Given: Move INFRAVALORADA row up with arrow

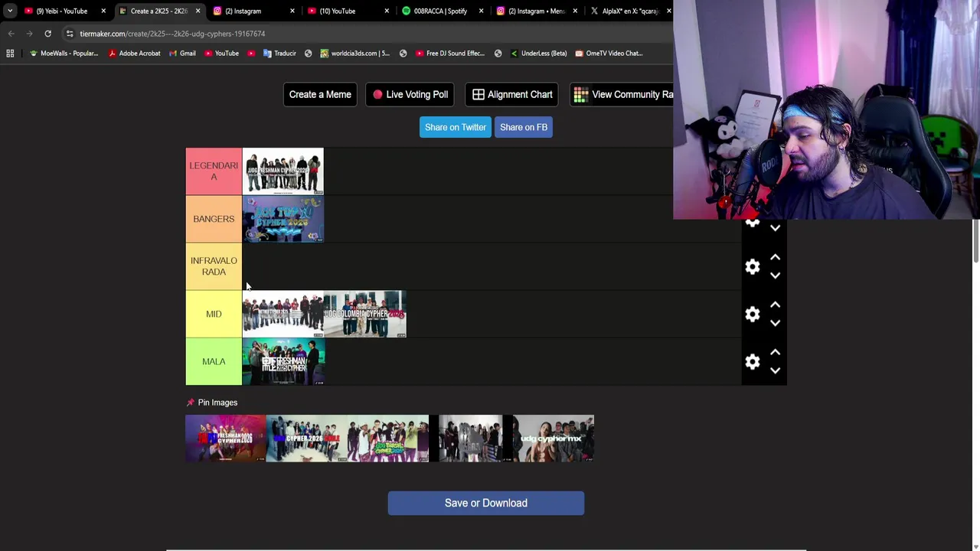Looking at the screenshot, I should [x=775, y=258].
